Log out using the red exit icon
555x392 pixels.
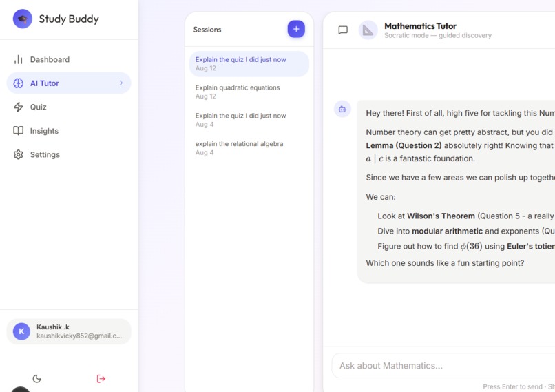[101, 379]
